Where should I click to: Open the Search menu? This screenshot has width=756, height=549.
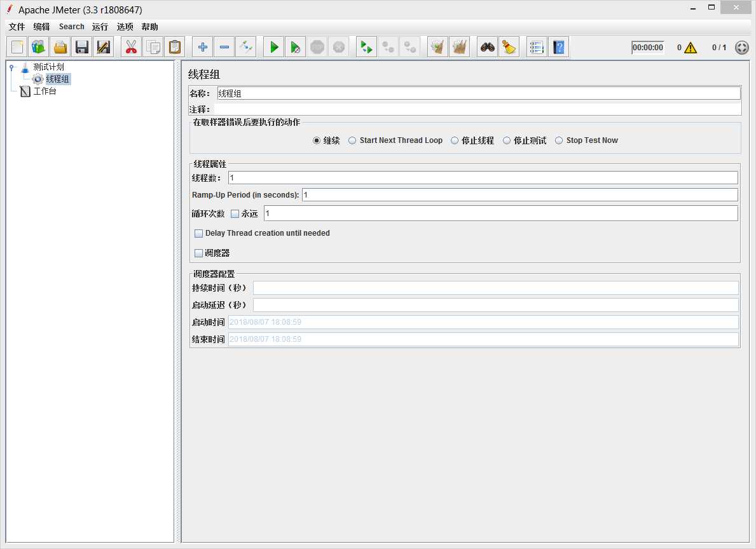pyautogui.click(x=71, y=27)
